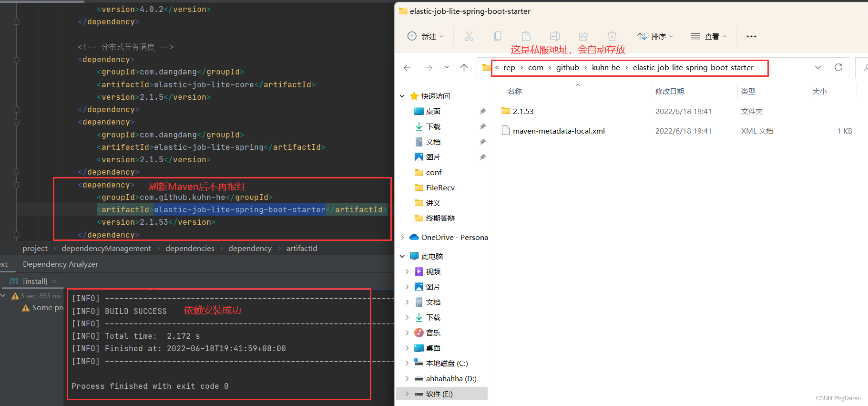Go back with the Explorer back arrow
The height and width of the screenshot is (406, 868).
[407, 68]
